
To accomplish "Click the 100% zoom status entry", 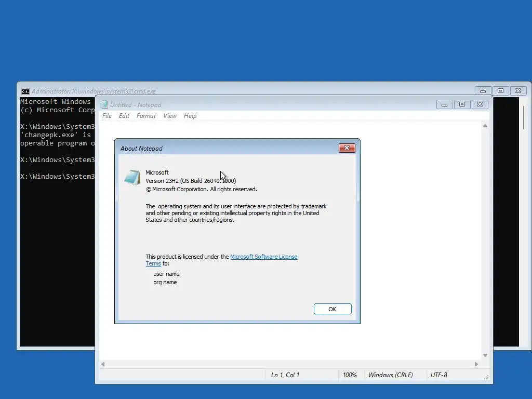I will 350,375.
